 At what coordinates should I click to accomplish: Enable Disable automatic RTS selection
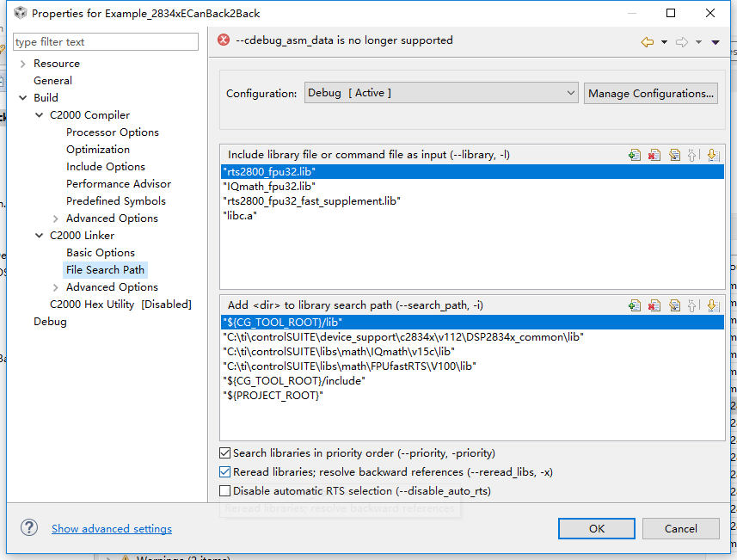(x=225, y=491)
